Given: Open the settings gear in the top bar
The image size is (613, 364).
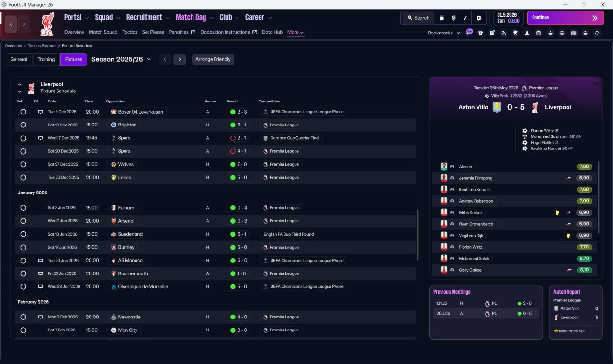Looking at the screenshot, I should pos(478,18).
